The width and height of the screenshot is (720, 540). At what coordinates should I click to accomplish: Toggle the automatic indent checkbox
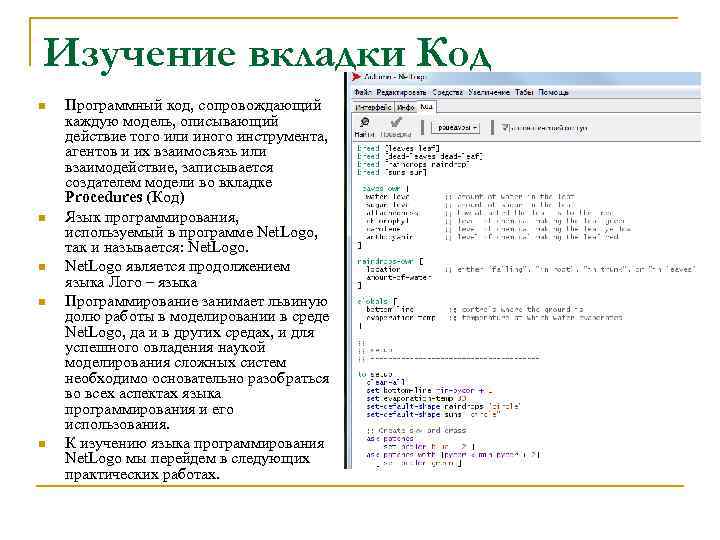505,128
